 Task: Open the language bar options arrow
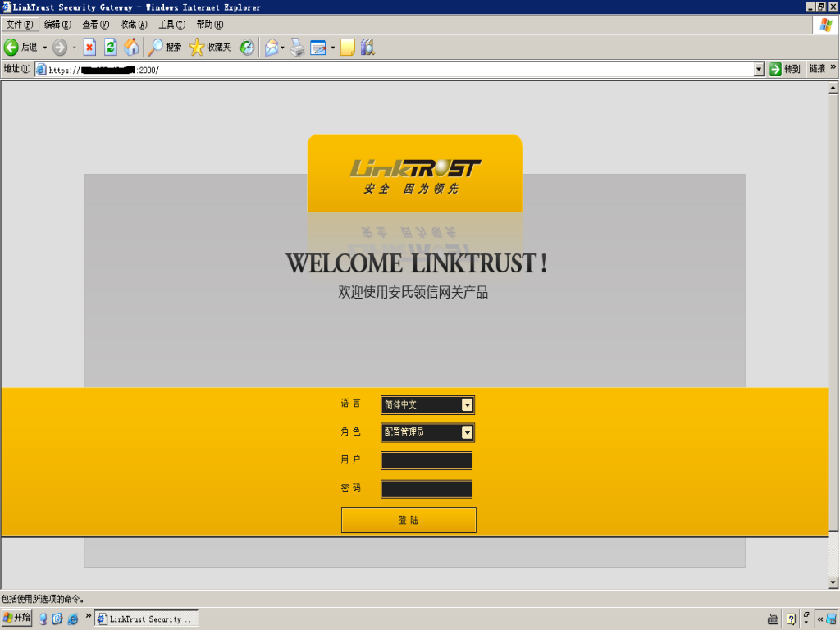[x=807, y=623]
